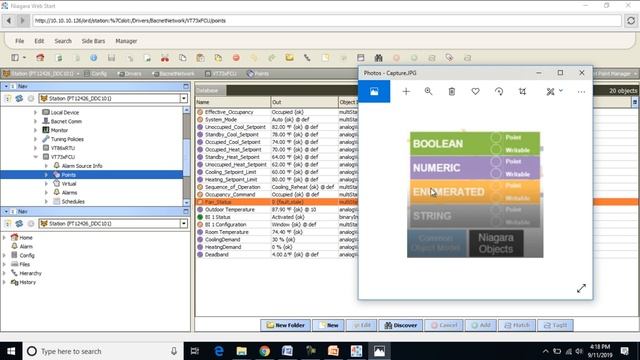The width and height of the screenshot is (640, 360).
Task: Click the red Delete icon in toolbar
Action: [236, 58]
